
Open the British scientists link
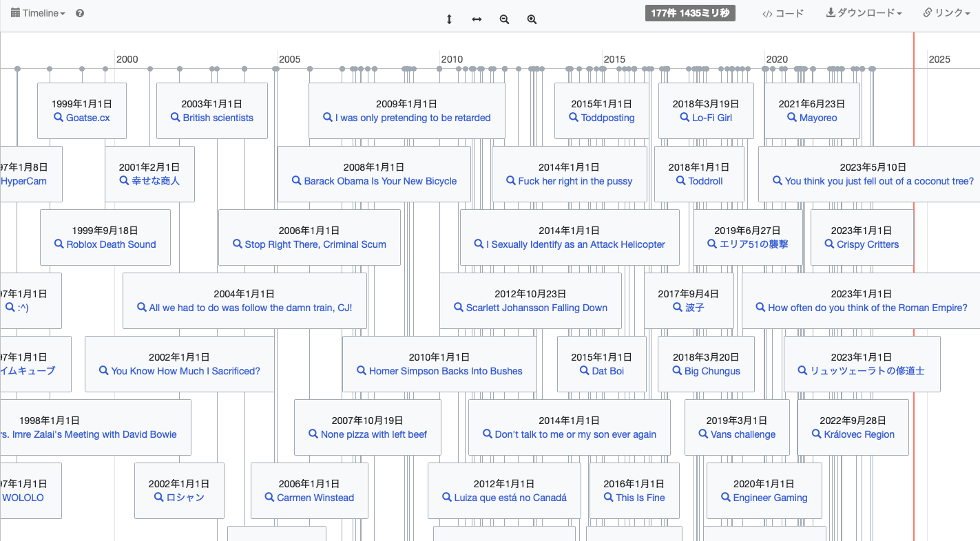(218, 118)
